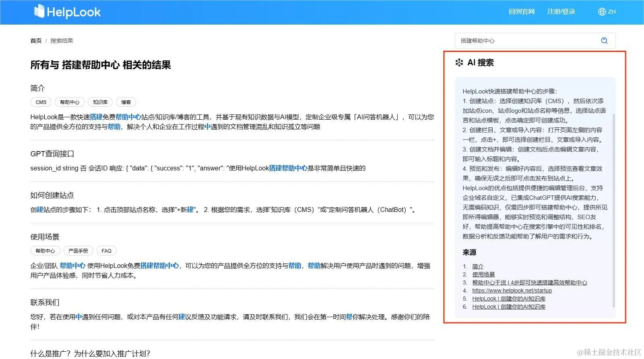The width and height of the screenshot is (644, 359).
Task: Open the globe language switcher ZH
Action: [x=607, y=12]
